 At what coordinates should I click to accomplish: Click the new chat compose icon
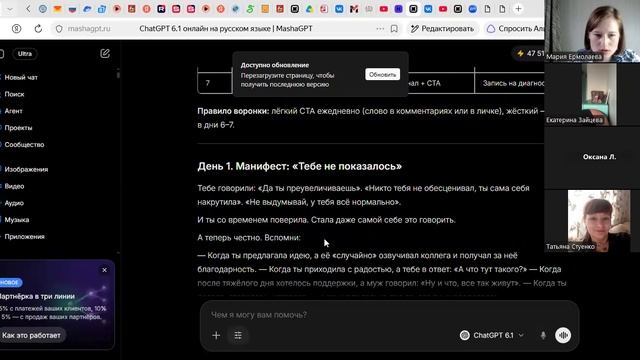tap(105, 53)
